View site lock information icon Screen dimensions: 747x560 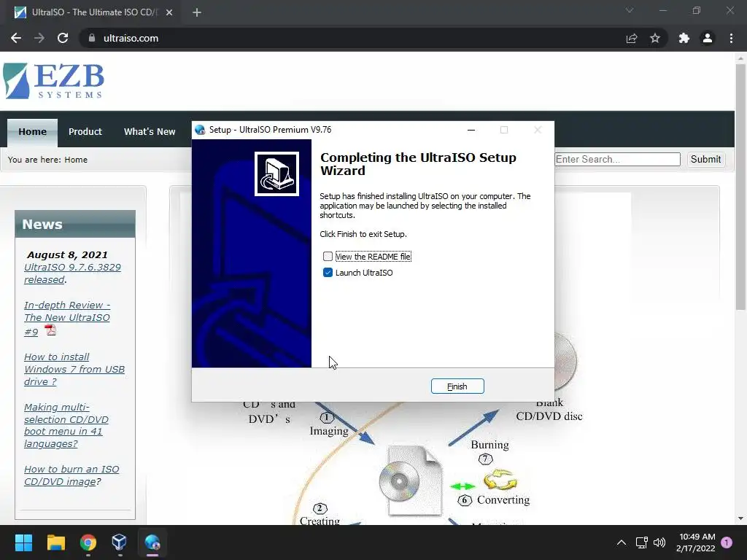91,38
